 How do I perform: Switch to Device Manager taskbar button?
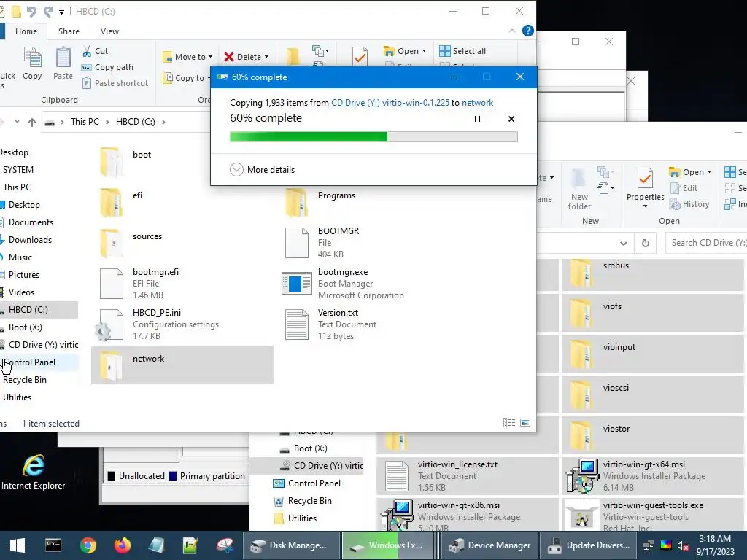(489, 545)
